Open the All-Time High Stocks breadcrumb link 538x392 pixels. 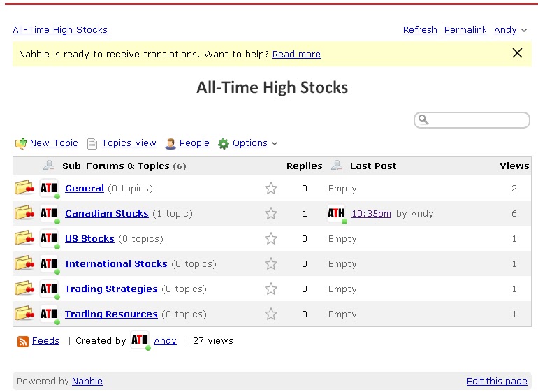(x=60, y=29)
